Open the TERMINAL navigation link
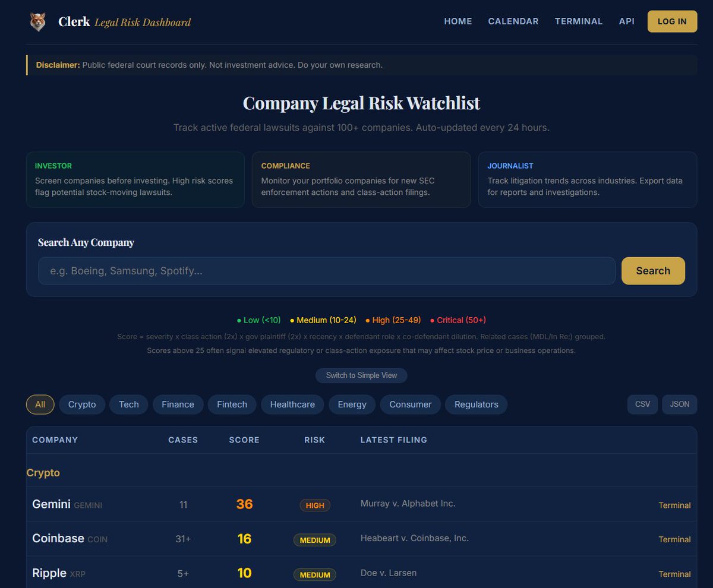 point(579,21)
